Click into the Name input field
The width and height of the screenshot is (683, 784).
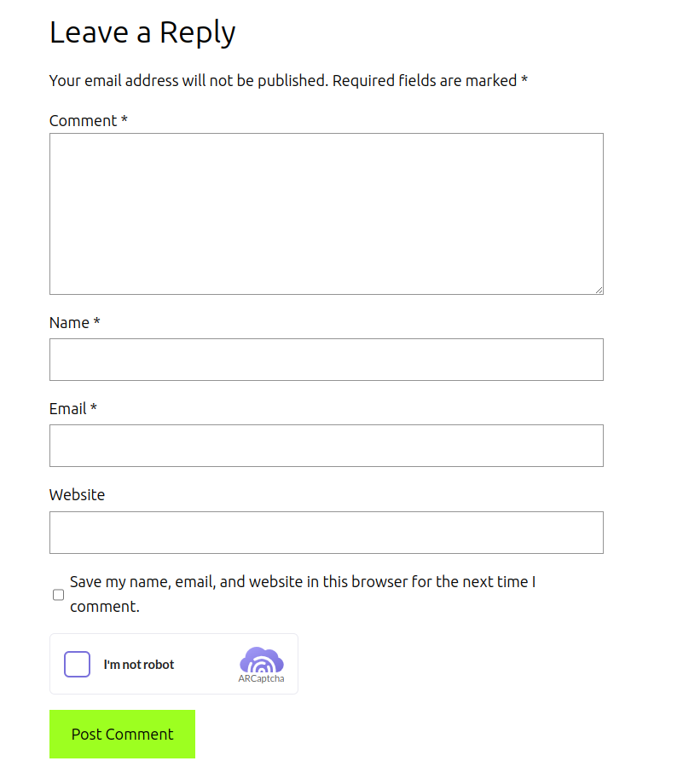coord(327,360)
